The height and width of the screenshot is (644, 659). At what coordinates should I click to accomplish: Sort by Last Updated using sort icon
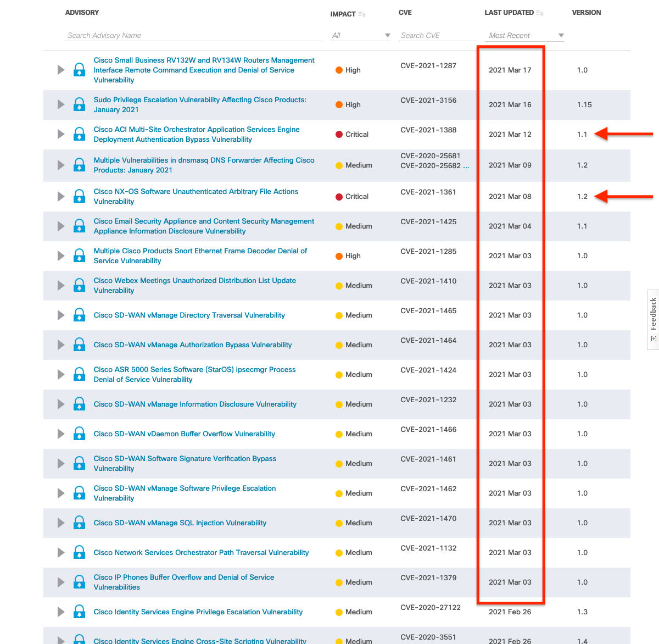click(540, 13)
